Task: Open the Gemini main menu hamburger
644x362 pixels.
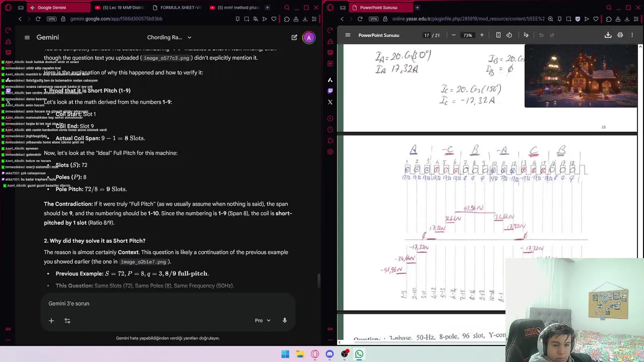Action: pyautogui.click(x=27, y=37)
